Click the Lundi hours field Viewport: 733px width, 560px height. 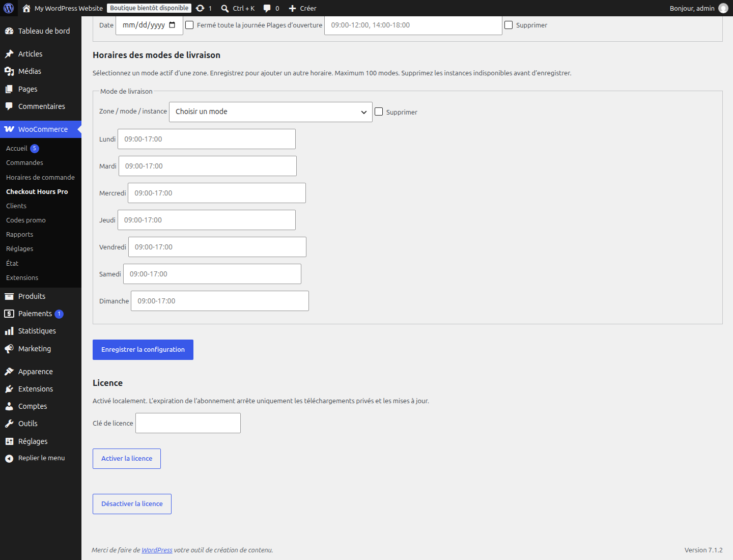207,139
